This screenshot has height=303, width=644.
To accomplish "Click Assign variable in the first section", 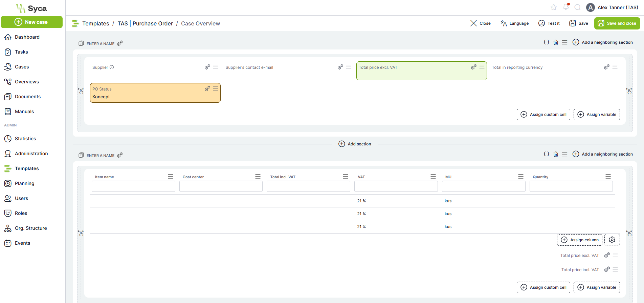I will point(597,115).
